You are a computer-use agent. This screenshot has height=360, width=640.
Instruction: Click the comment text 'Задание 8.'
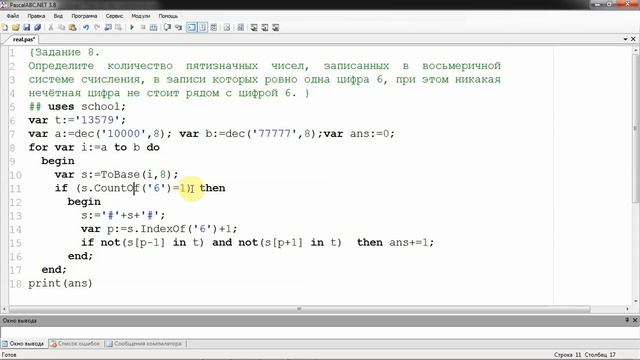pos(67,52)
